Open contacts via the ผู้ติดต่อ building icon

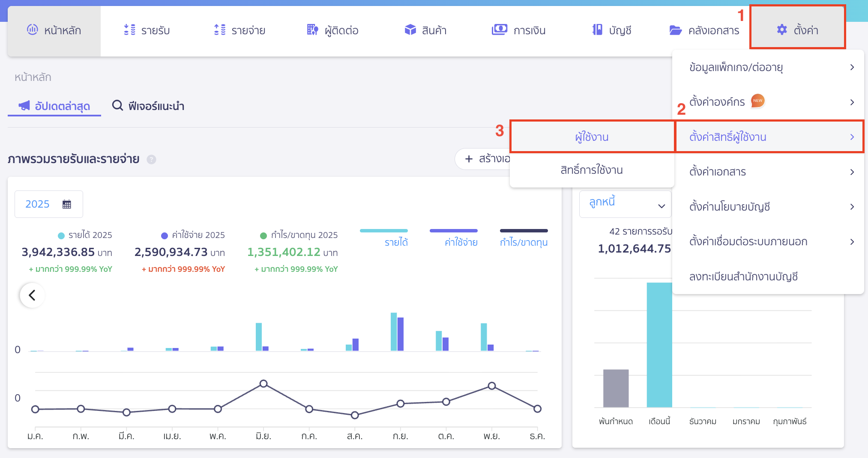[312, 30]
